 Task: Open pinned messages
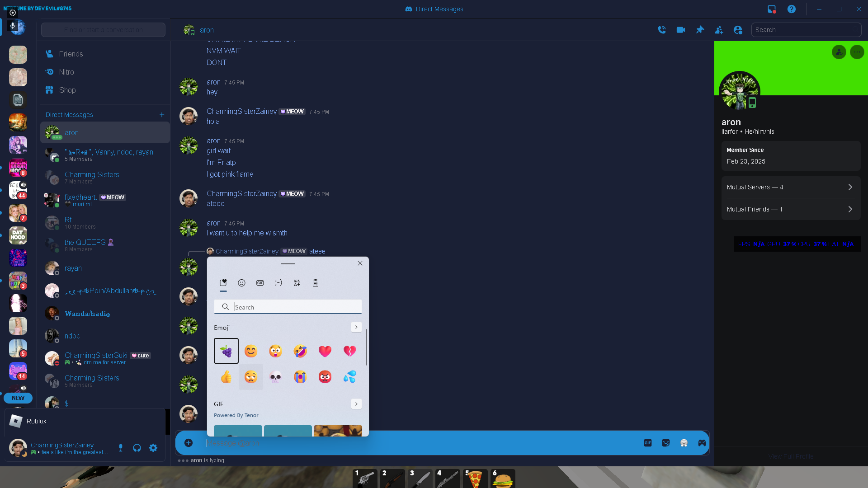click(x=700, y=30)
